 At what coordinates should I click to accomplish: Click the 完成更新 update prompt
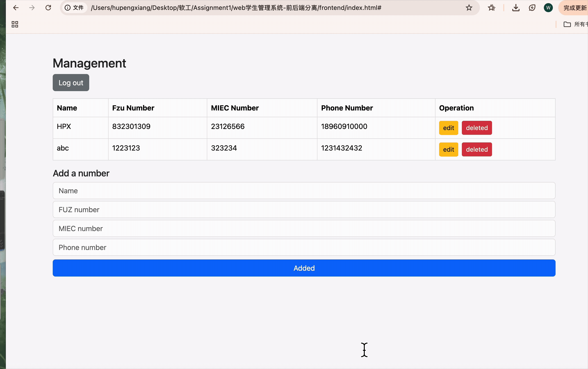coord(574,8)
